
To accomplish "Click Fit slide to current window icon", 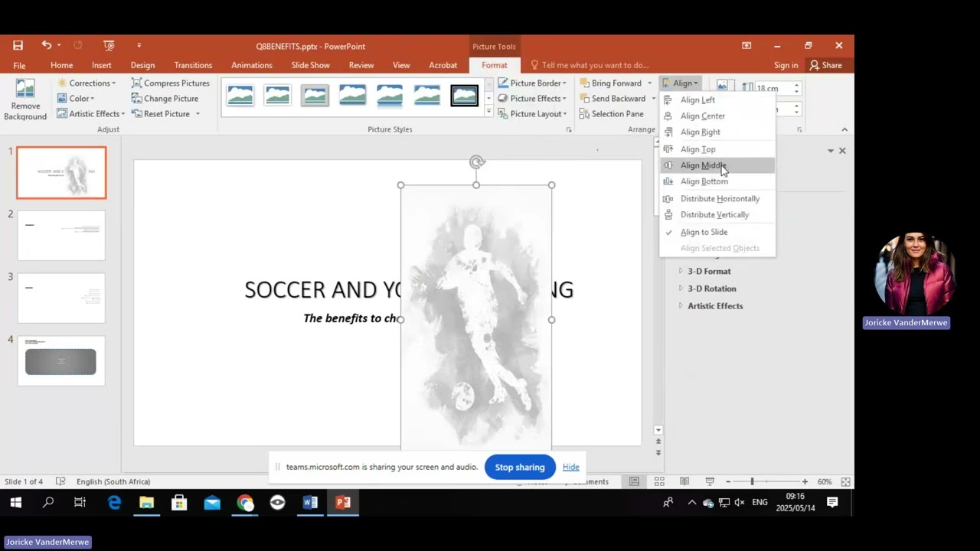I will [x=845, y=481].
